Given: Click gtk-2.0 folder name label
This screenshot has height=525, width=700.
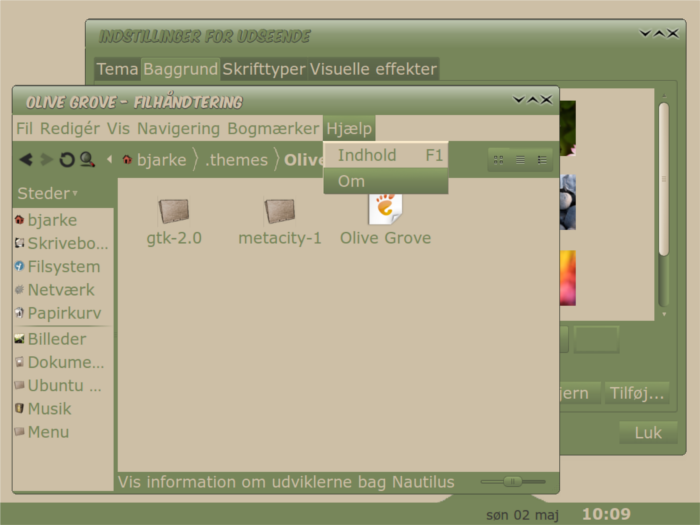Looking at the screenshot, I should coord(174,238).
